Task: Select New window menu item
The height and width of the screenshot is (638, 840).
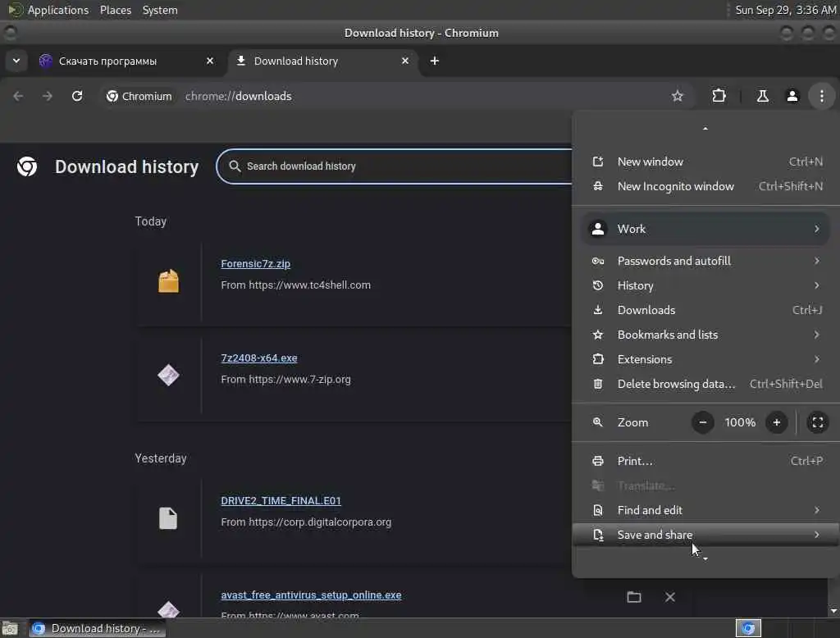Action: tap(706, 162)
